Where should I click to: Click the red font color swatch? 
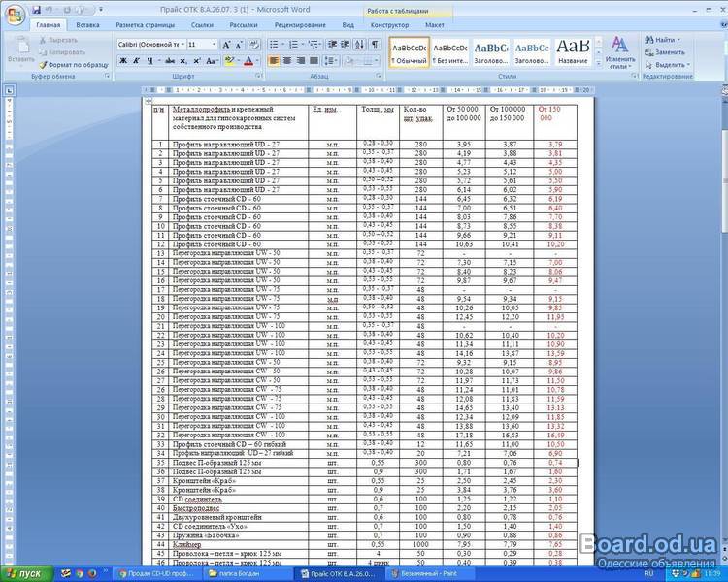(x=248, y=60)
